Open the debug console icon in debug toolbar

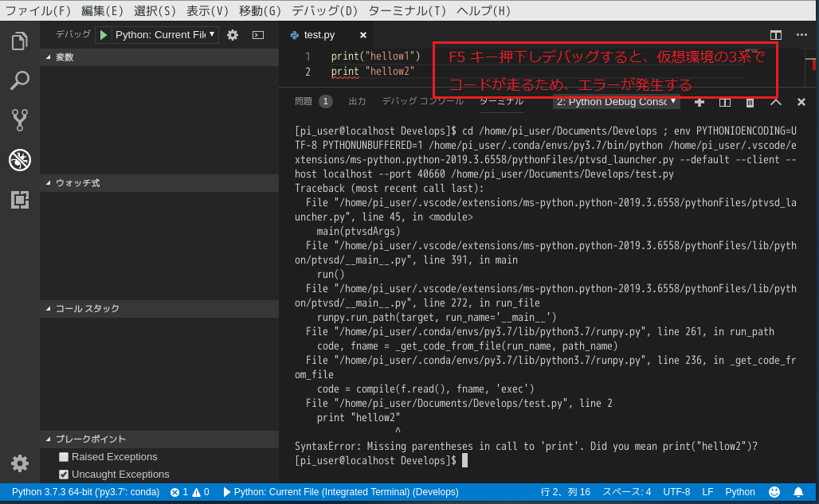pyautogui.click(x=258, y=35)
